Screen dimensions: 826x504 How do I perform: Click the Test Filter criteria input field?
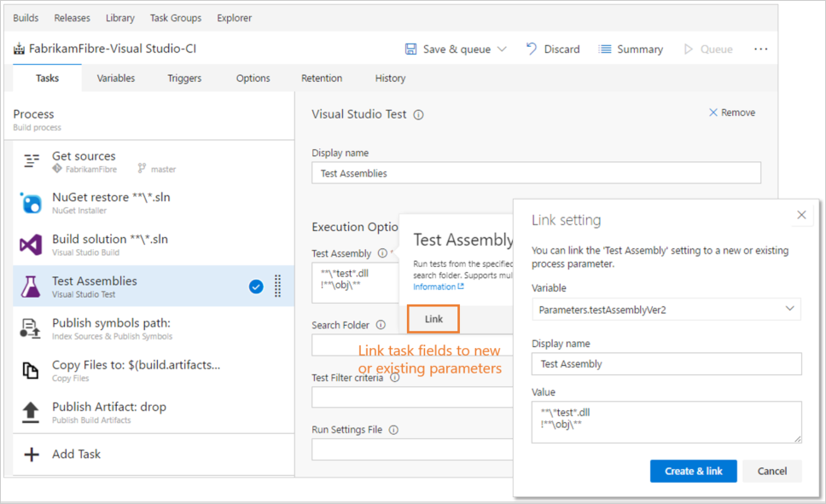click(x=412, y=397)
